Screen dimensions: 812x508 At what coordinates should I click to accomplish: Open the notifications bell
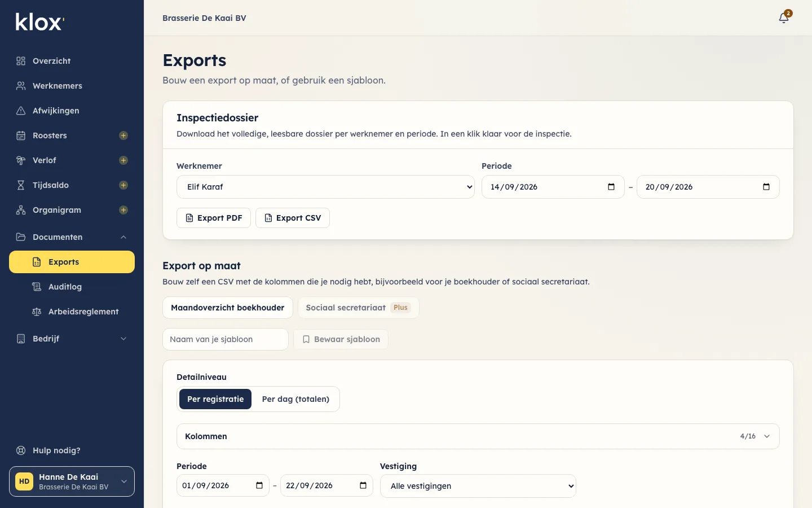(784, 17)
